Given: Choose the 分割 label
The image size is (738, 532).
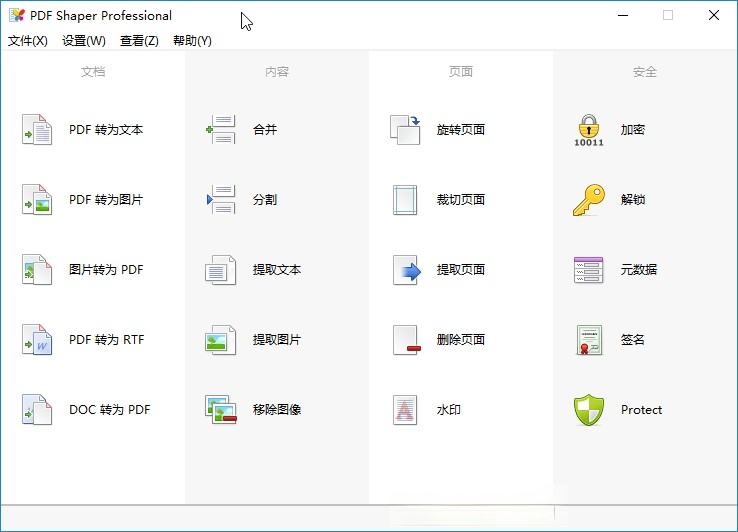Looking at the screenshot, I should point(265,200).
